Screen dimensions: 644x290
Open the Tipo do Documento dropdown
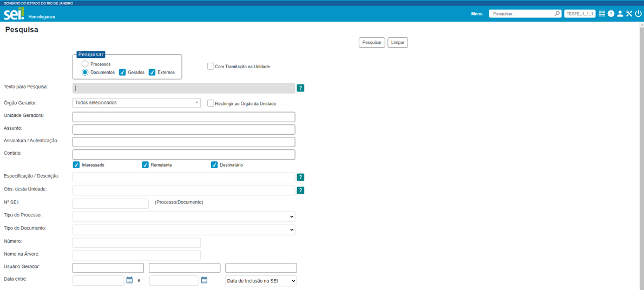[x=183, y=230]
